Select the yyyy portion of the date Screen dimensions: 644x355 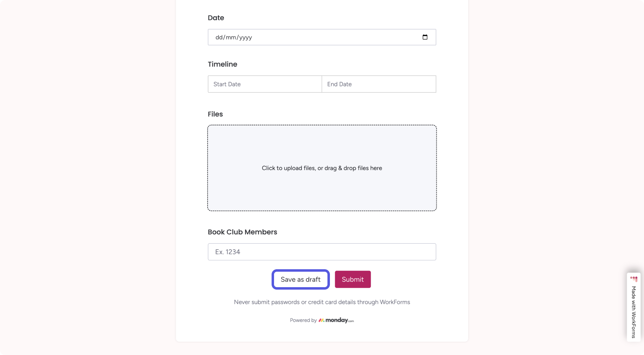pyautogui.click(x=246, y=37)
